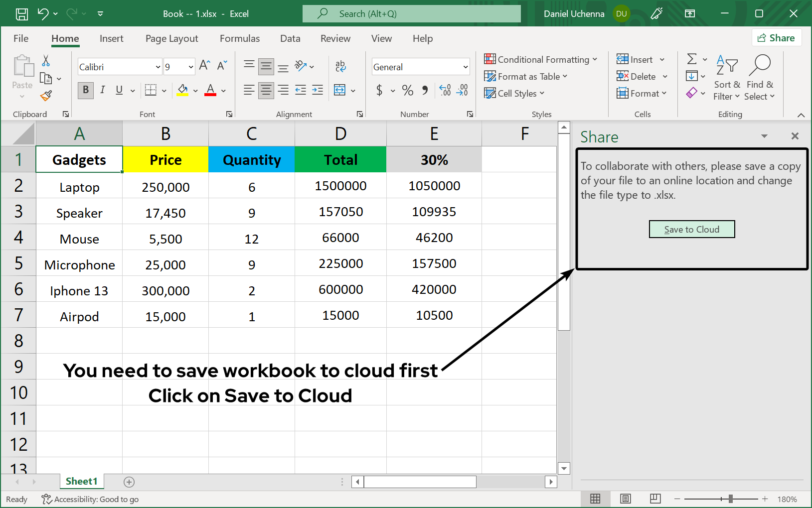
Task: Click the Save to Cloud button
Action: tap(692, 229)
